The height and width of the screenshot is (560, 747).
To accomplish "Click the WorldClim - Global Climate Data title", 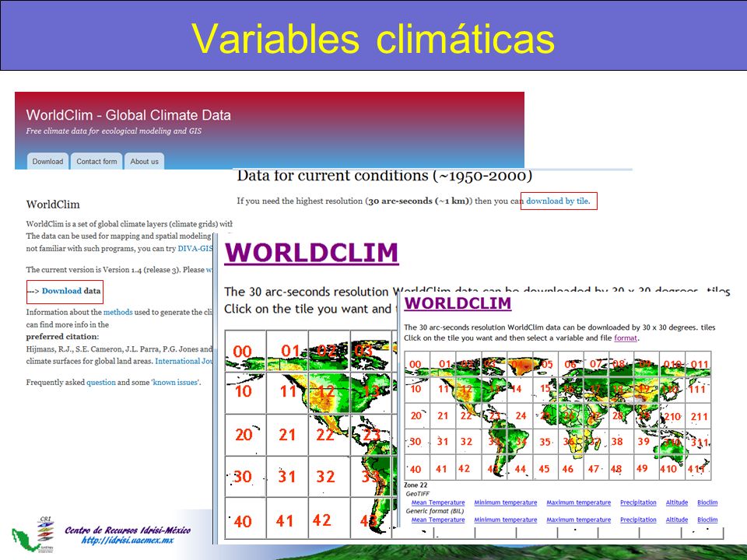I will [x=128, y=115].
